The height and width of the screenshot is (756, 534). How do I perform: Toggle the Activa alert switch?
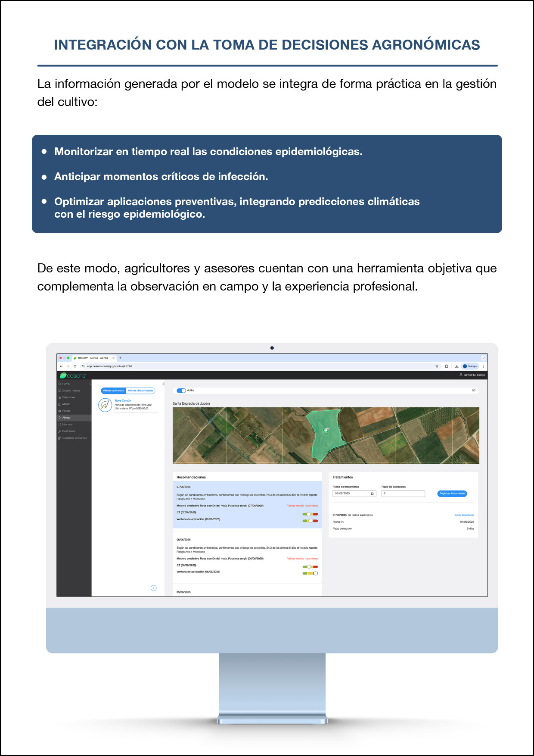point(181,390)
